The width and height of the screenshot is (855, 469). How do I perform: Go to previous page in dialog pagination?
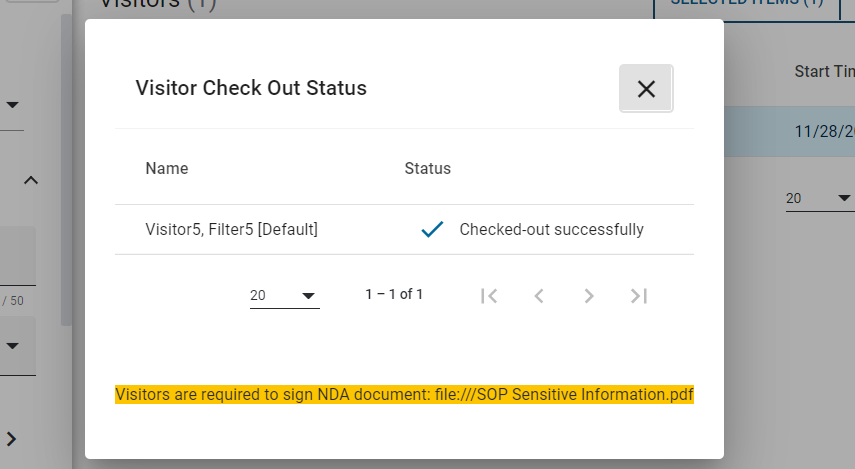[539, 296]
